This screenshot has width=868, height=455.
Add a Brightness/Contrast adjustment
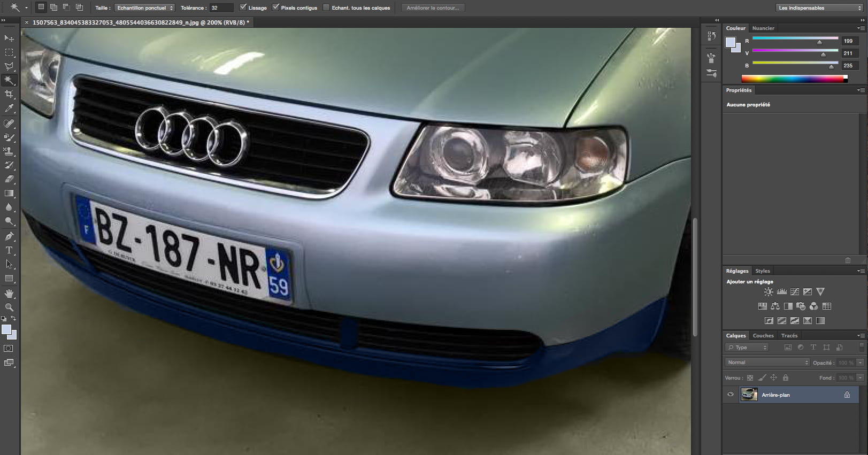(x=769, y=291)
